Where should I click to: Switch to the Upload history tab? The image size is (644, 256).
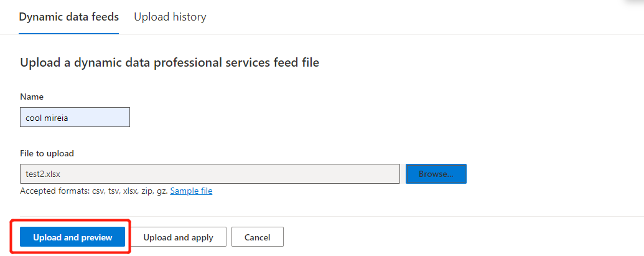click(170, 17)
